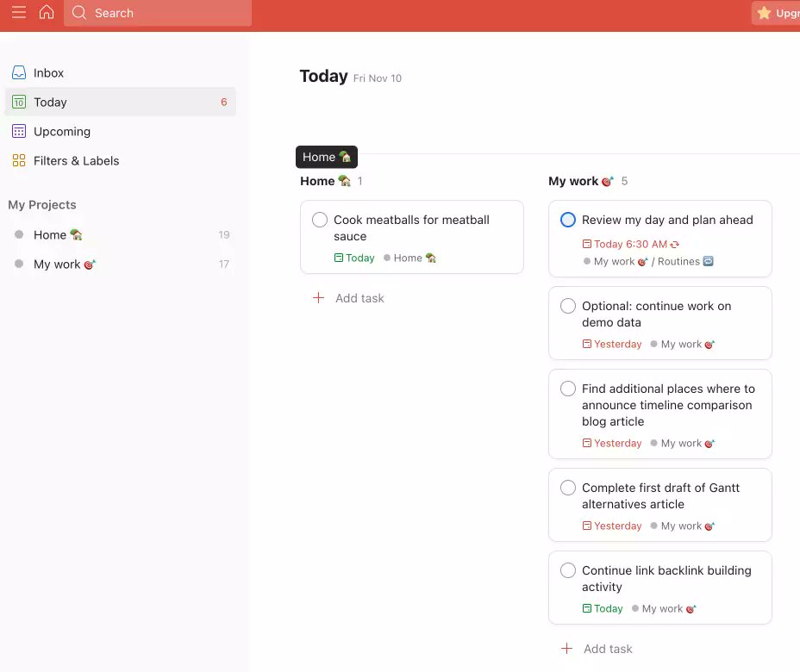Complete the Cook meatballs task checkbox
Screen dimensions: 800x672
click(320, 220)
